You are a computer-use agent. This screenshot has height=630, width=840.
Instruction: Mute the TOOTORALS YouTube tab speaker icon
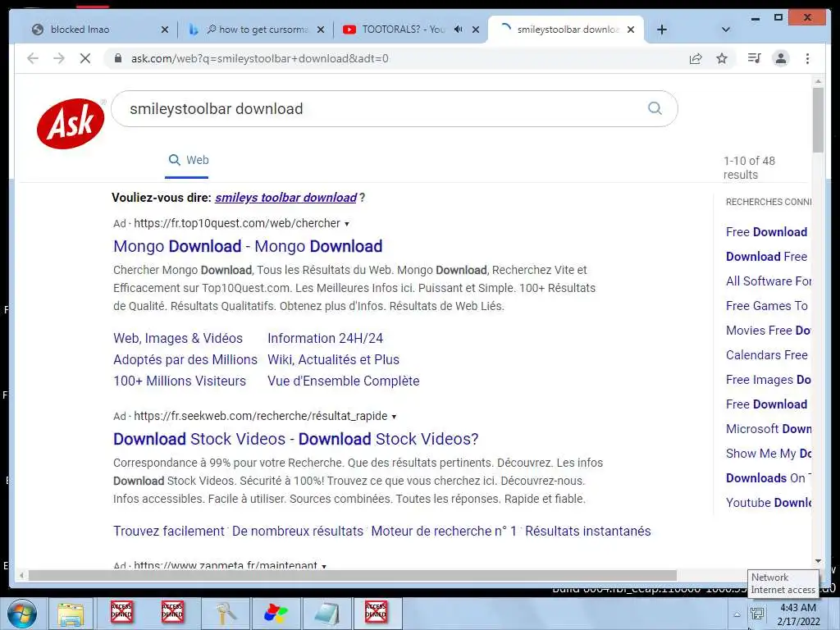click(x=458, y=30)
